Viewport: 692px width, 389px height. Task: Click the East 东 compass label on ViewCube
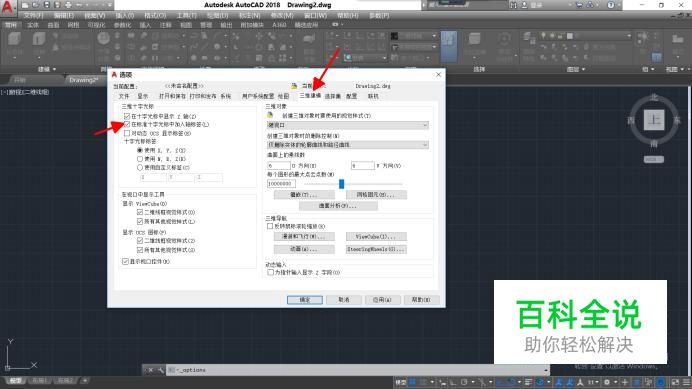pyautogui.click(x=677, y=120)
